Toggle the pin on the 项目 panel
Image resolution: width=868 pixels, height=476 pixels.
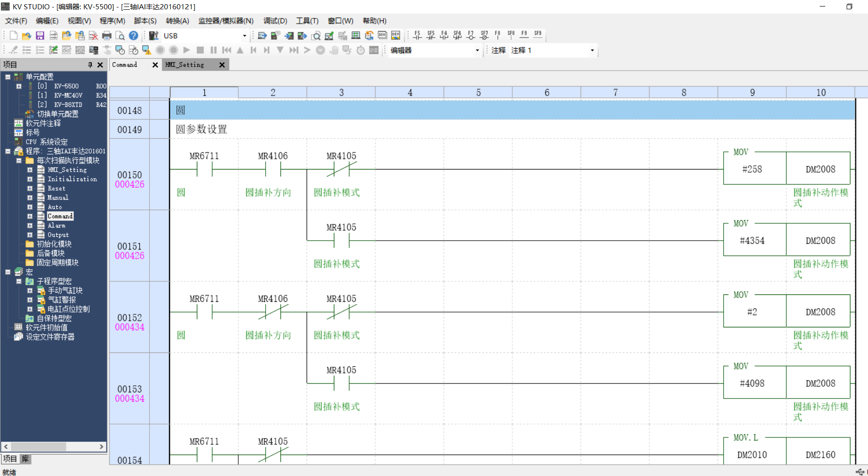(90, 65)
